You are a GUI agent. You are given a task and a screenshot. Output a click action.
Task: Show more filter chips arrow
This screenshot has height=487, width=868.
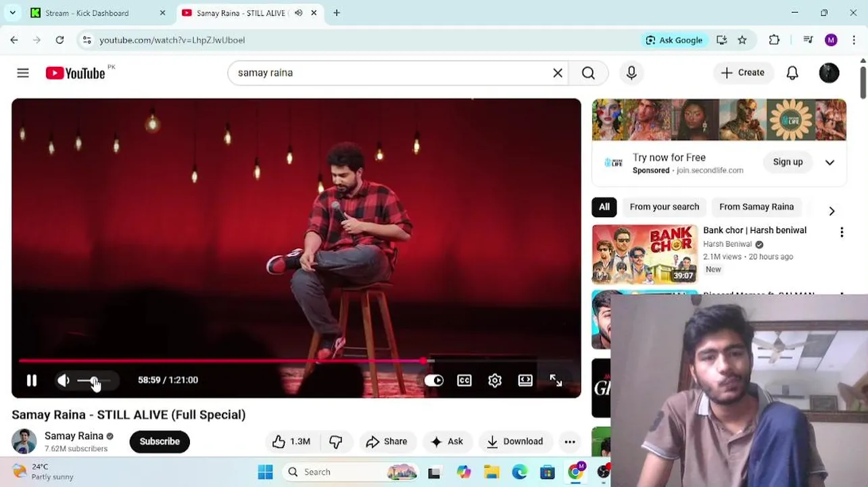tap(831, 211)
